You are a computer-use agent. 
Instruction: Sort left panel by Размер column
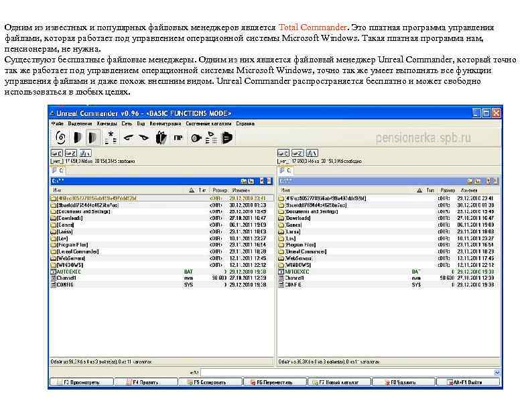(220, 190)
